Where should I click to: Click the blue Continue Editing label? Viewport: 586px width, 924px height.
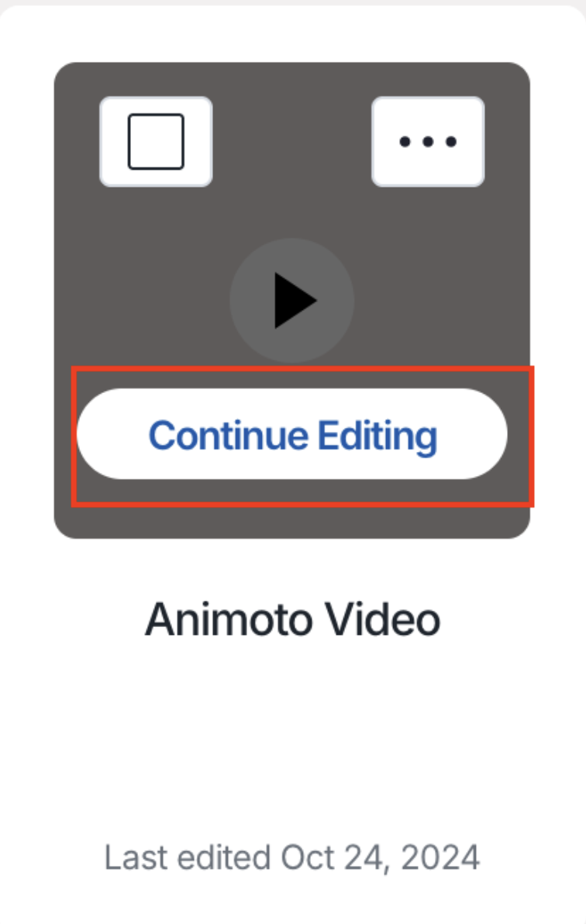click(292, 436)
